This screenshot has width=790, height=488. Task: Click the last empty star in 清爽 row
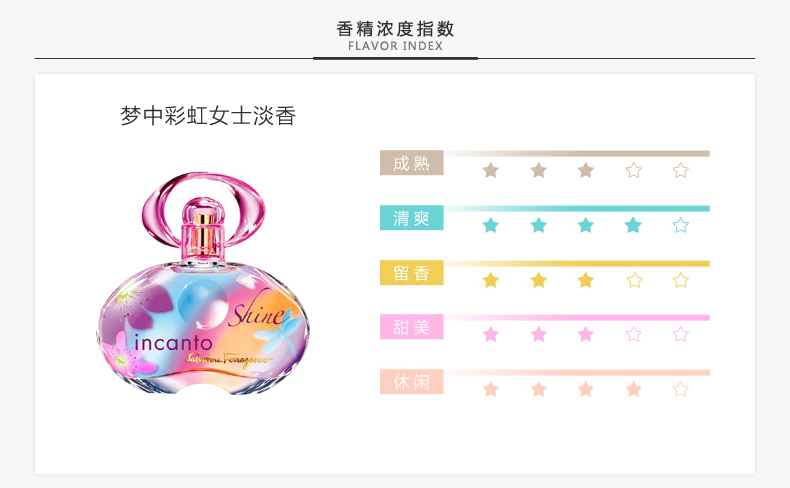[x=681, y=225]
